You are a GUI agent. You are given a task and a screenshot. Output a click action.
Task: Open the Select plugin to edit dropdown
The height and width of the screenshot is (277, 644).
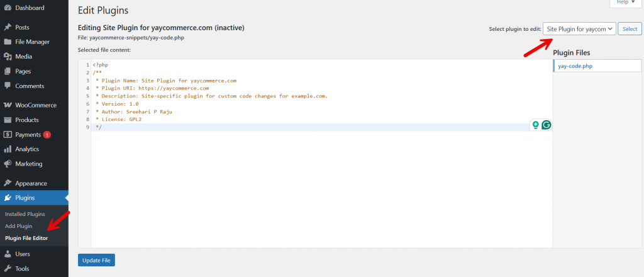pyautogui.click(x=579, y=29)
